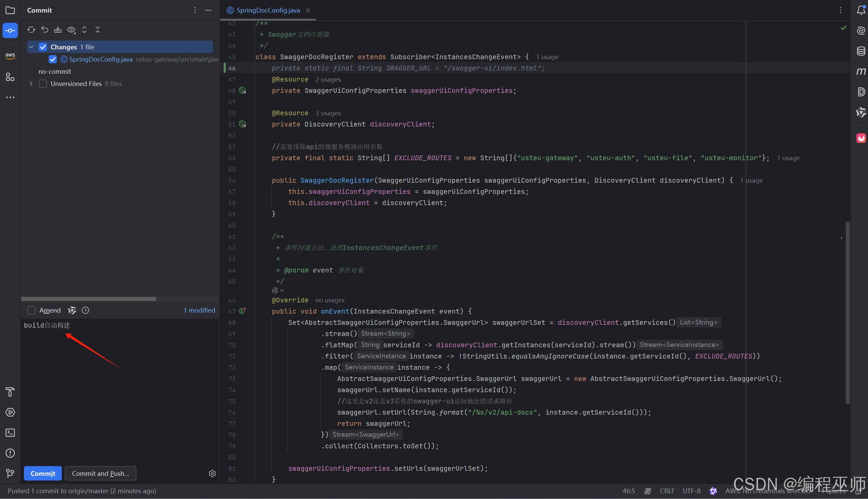Click UTF-8 encoding in status bar

coord(691,491)
